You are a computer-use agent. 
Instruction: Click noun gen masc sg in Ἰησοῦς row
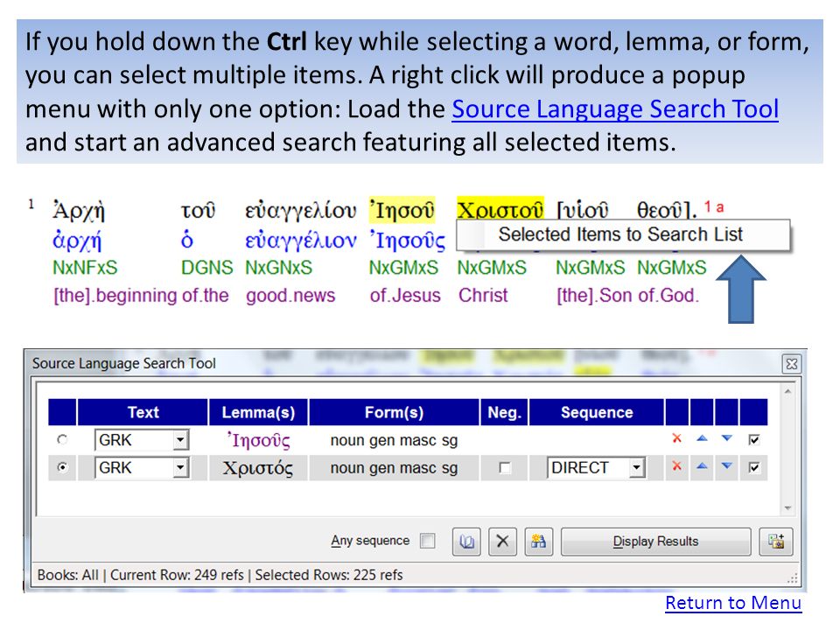coord(394,440)
